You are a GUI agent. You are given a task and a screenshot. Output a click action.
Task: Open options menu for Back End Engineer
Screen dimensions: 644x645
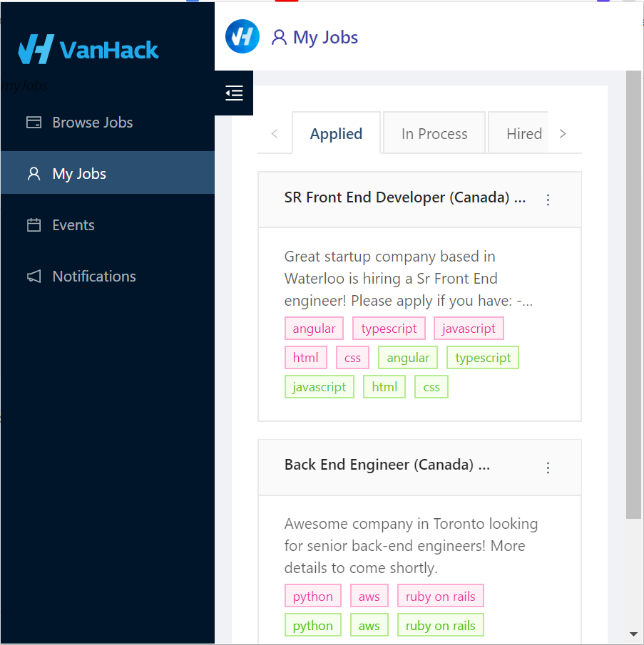[x=548, y=468]
